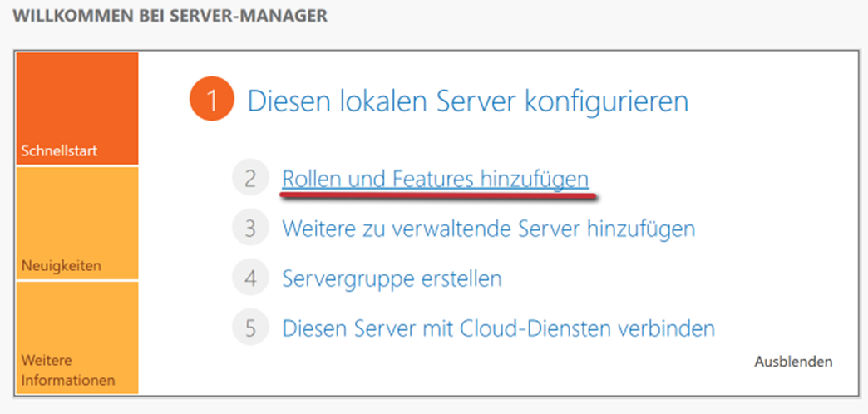Open 'Diesen Server mit Cloud-Diensten verbinden'
The width and height of the screenshot is (868, 414).
pyautogui.click(x=498, y=328)
